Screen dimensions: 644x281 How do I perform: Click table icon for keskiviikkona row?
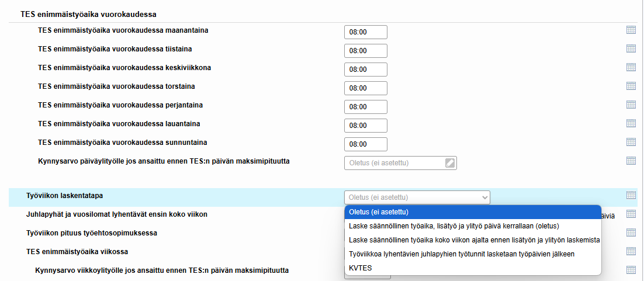[x=631, y=67]
